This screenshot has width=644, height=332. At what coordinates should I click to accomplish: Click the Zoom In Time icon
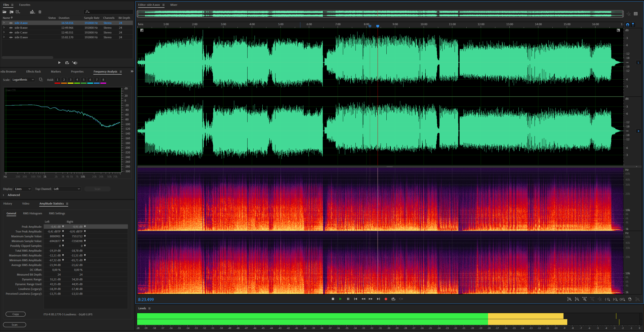(x=584, y=299)
